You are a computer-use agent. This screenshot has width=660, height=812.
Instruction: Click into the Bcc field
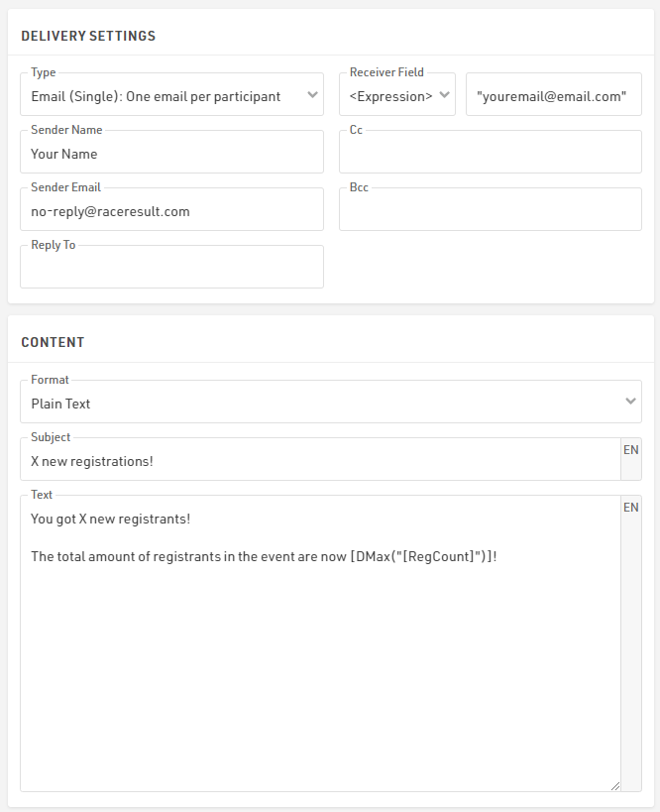tap(491, 209)
